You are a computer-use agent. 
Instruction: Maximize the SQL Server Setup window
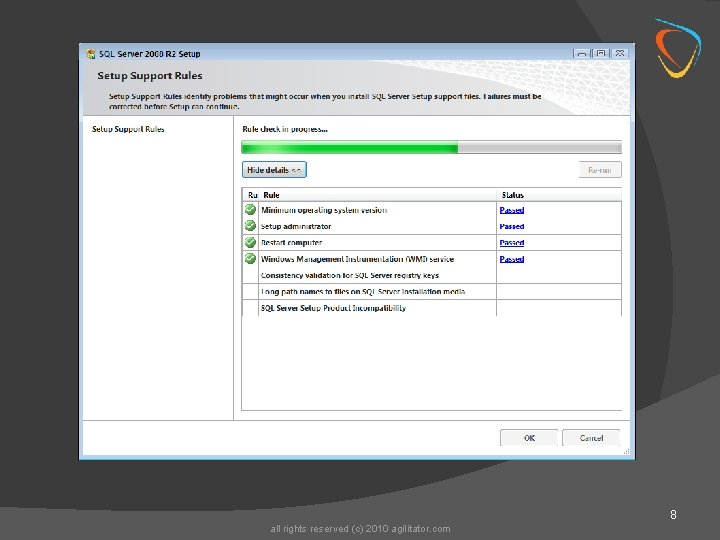pyautogui.click(x=600, y=53)
